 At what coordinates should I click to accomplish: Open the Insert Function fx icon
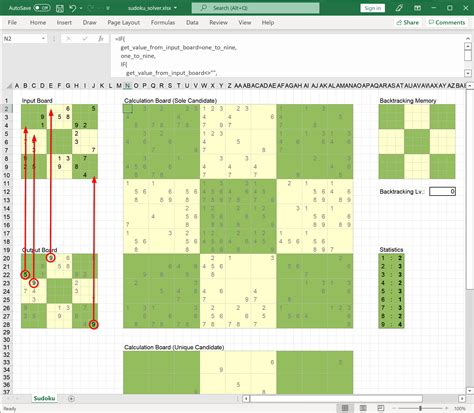point(101,39)
